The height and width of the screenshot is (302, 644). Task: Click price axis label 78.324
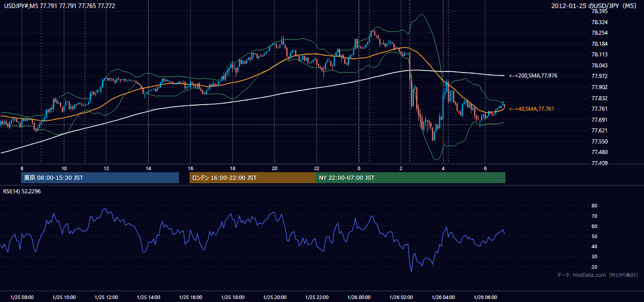[601, 22]
